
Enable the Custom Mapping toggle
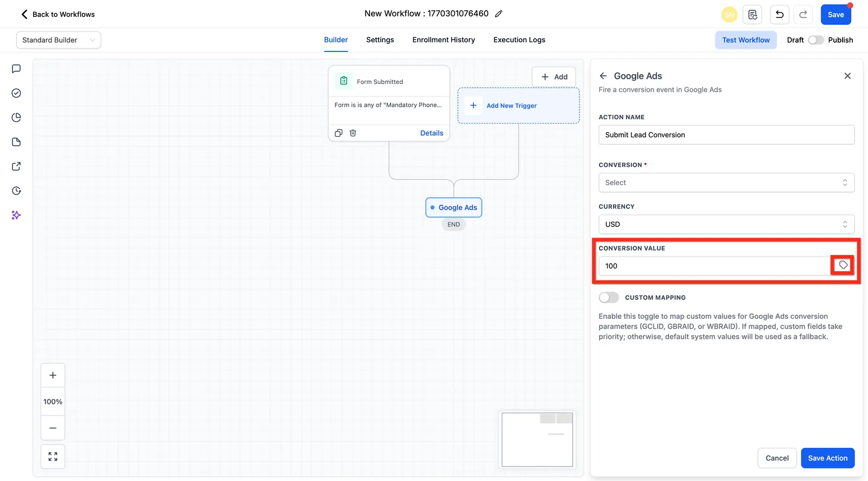coord(609,297)
